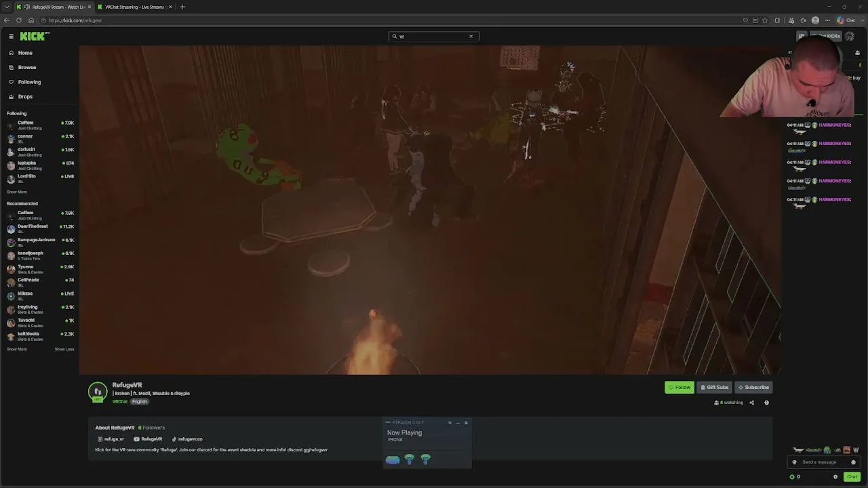This screenshot has width=868, height=488.
Task: Go back in browser history
Action: click(7, 20)
